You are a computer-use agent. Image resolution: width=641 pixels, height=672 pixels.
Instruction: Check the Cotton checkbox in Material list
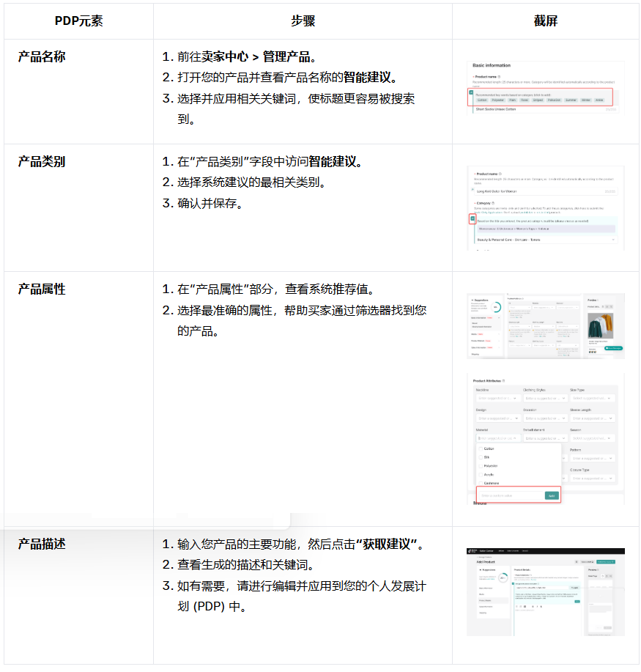(481, 448)
